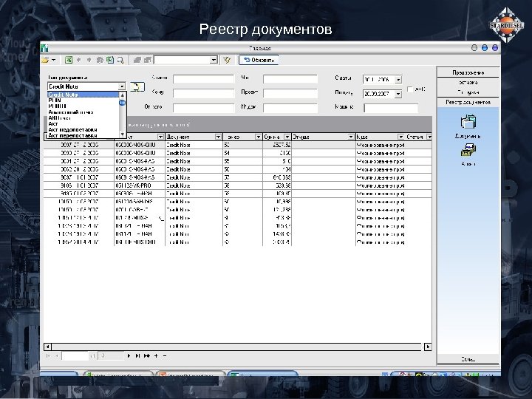Toggle the checkbox beside the date fields
This screenshot has height=399, width=532.
coord(410,89)
